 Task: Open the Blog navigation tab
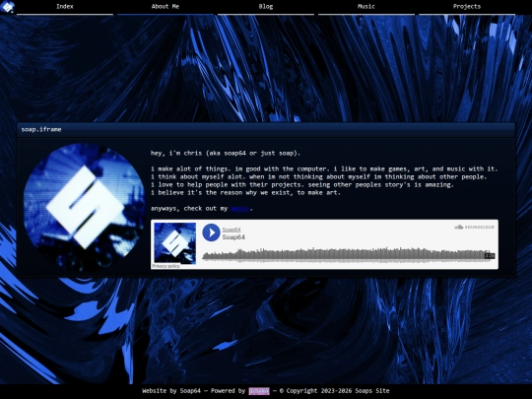coord(266,7)
